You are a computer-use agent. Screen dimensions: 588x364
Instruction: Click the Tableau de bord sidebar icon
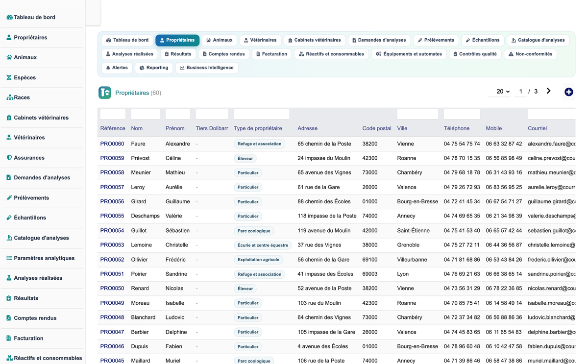pyautogui.click(x=9, y=17)
